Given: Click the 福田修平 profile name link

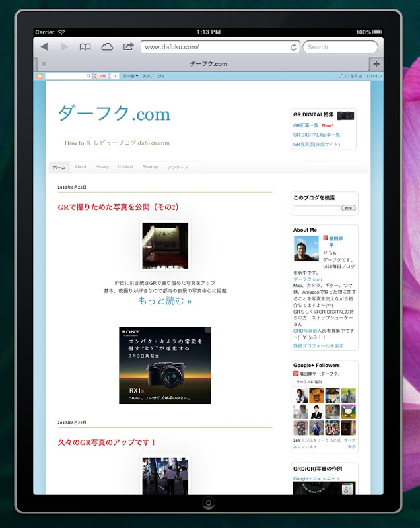Looking at the screenshot, I should tap(335, 242).
